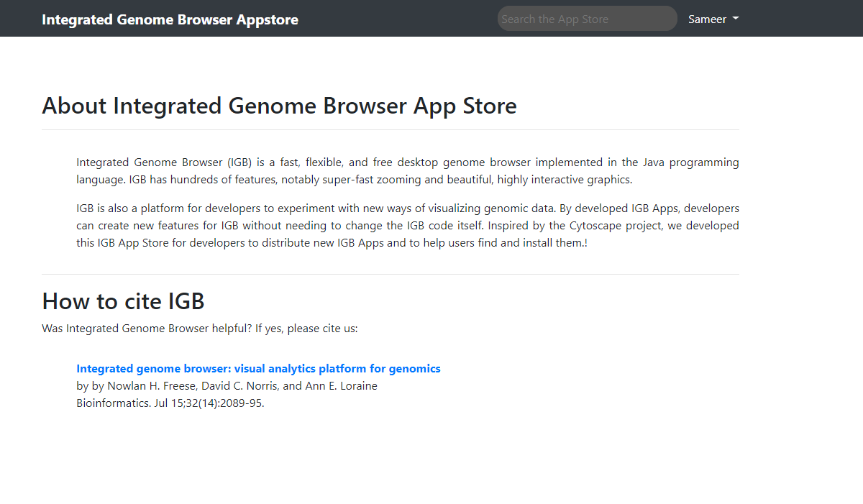Click the word 'Java' in the first paragraph

tap(653, 162)
